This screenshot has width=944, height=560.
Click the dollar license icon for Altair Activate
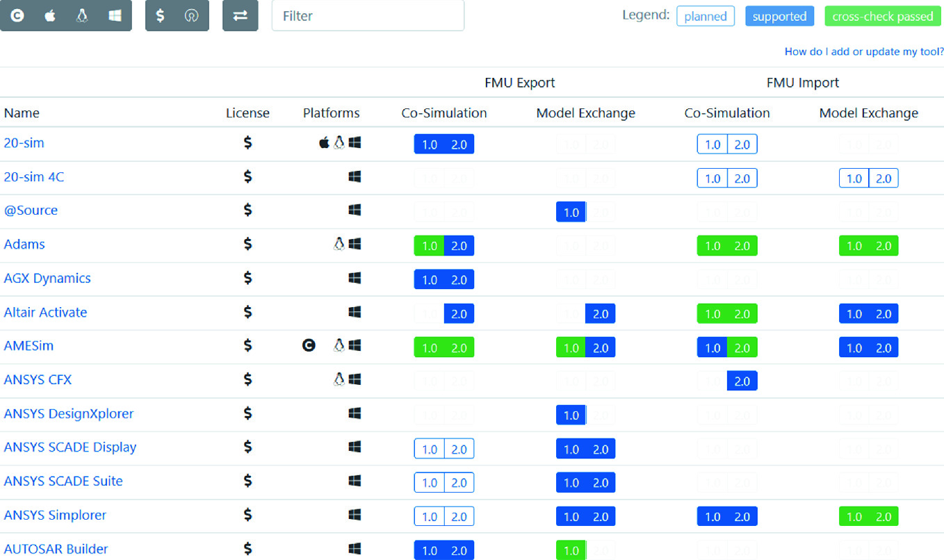(247, 312)
